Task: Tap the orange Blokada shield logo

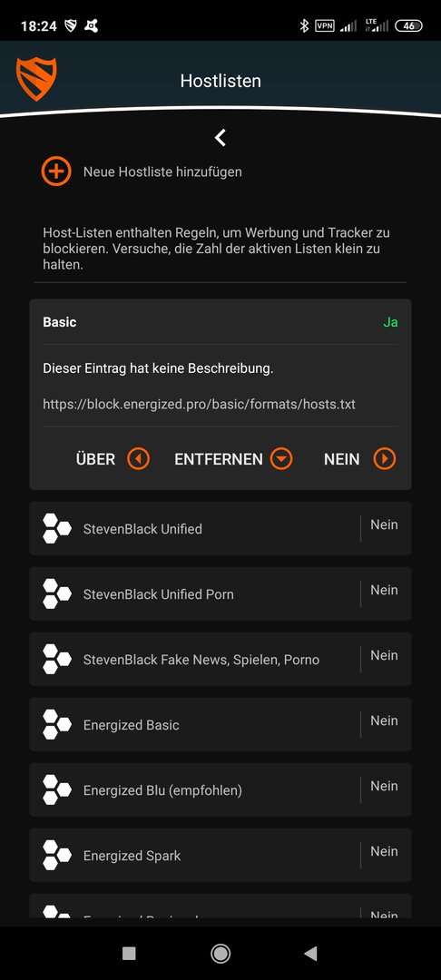Action: pos(36,79)
